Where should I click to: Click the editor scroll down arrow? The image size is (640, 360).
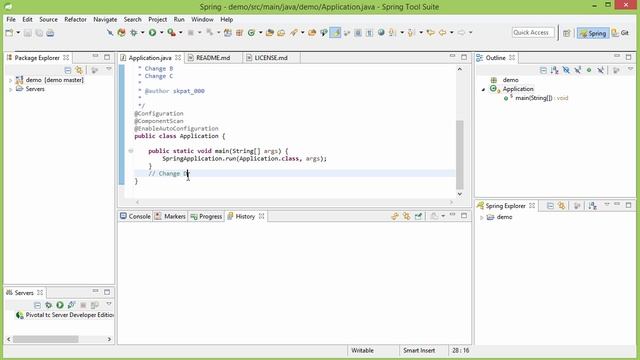click(460, 194)
